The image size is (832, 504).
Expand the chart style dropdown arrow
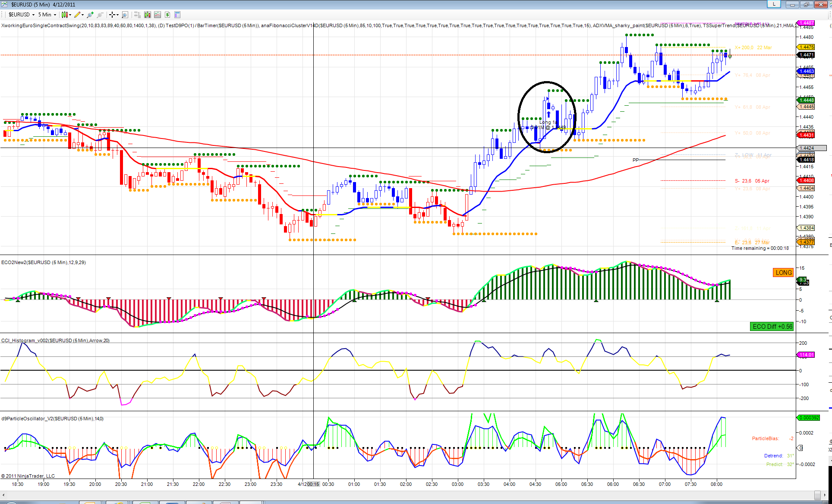point(70,15)
